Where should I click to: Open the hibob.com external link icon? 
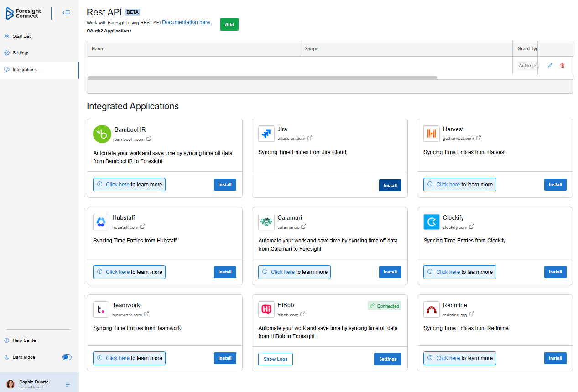tap(303, 314)
